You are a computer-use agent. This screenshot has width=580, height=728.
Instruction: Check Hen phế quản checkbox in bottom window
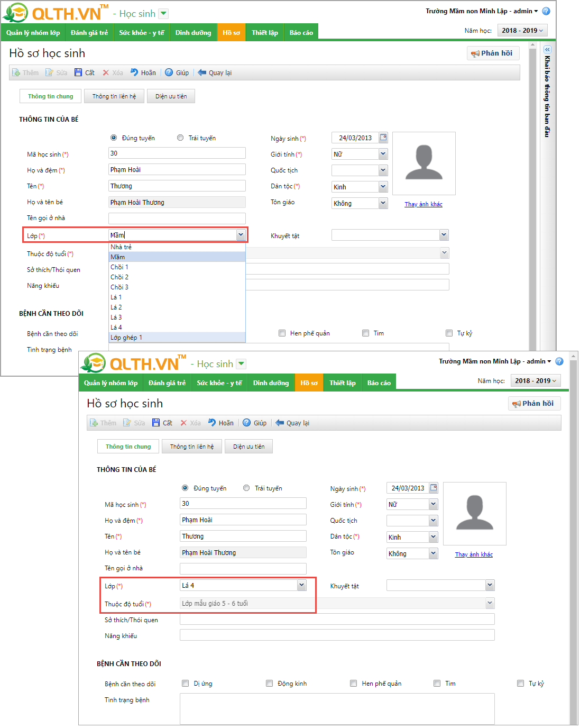pos(354,683)
